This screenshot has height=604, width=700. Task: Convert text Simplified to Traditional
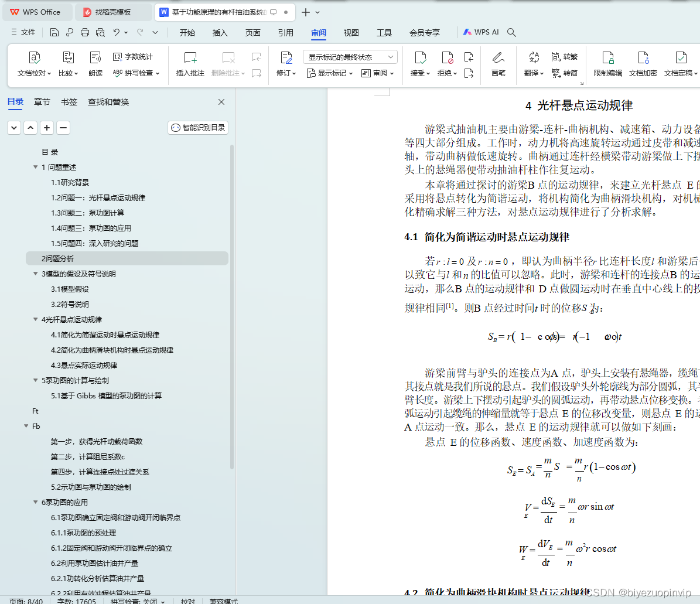[564, 57]
